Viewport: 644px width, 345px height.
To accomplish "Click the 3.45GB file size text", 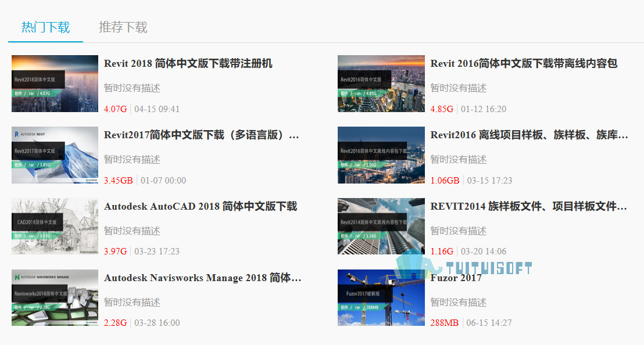I will coord(119,181).
